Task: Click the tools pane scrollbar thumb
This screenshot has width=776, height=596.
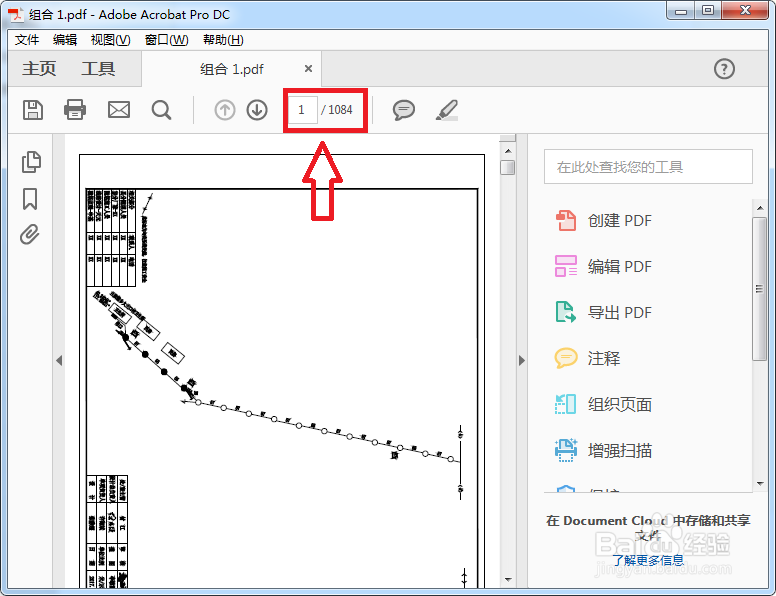Action: pos(760,289)
